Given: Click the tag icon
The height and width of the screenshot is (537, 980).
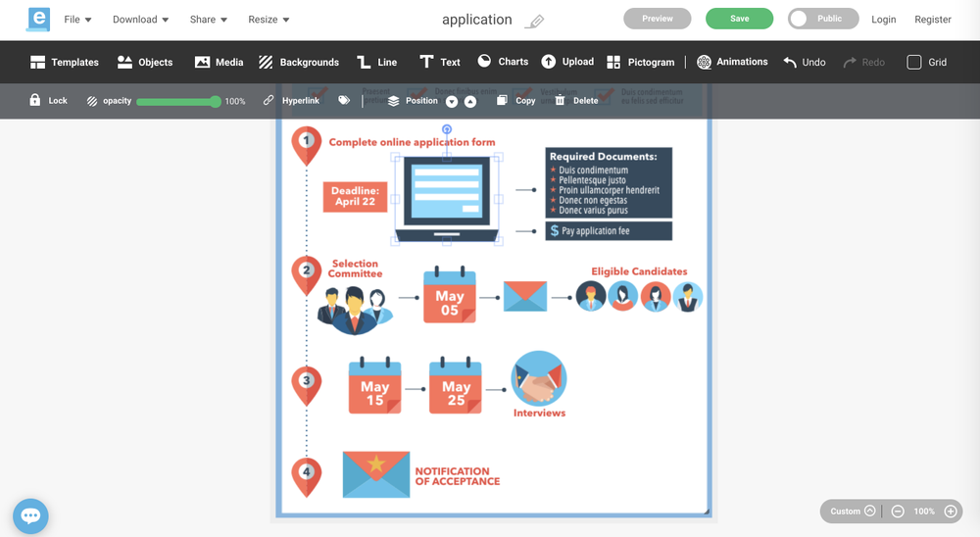Looking at the screenshot, I should pos(344,100).
